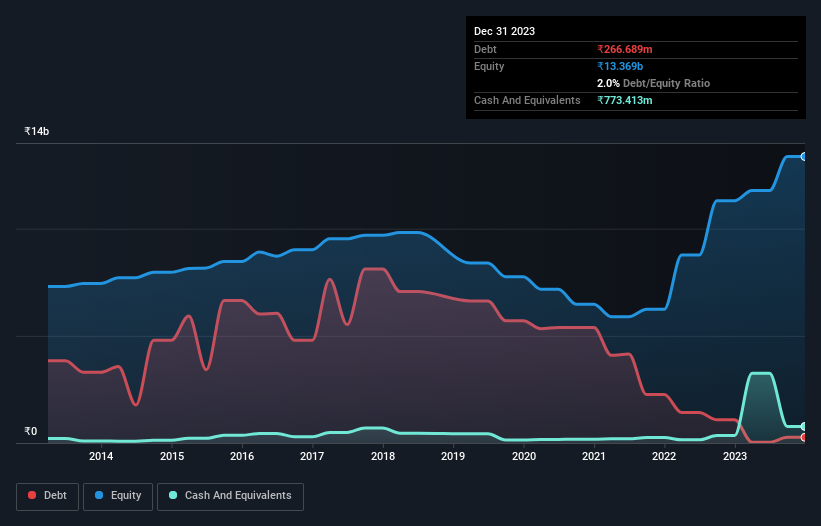Click the red Debt legend dot
This screenshot has width=821, height=526.
(32, 495)
